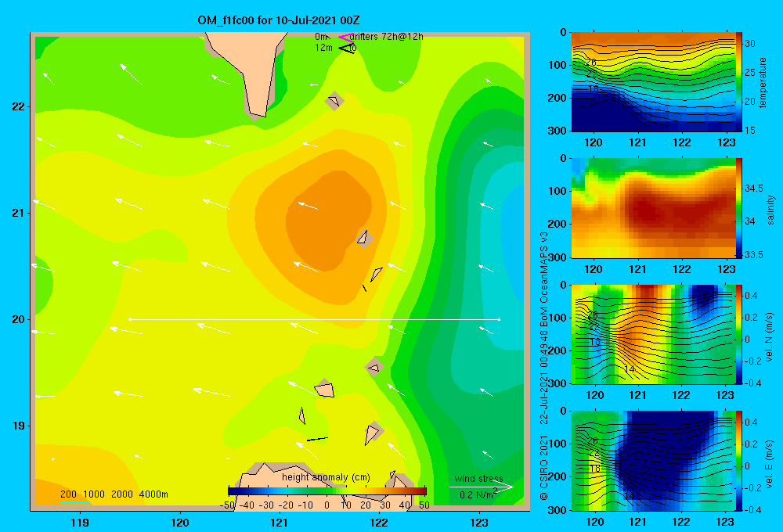This screenshot has height=532, width=783.
Task: Click the southern Taiwan landmass at top
Action: 248,70
